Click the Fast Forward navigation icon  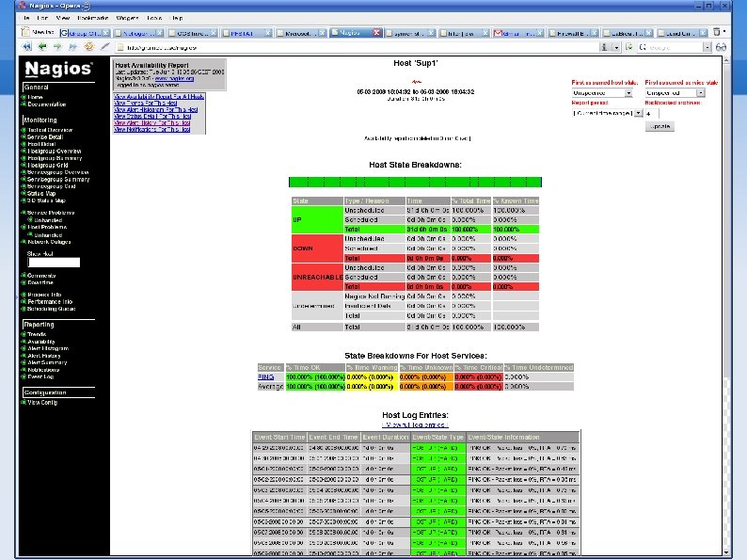coord(72,47)
